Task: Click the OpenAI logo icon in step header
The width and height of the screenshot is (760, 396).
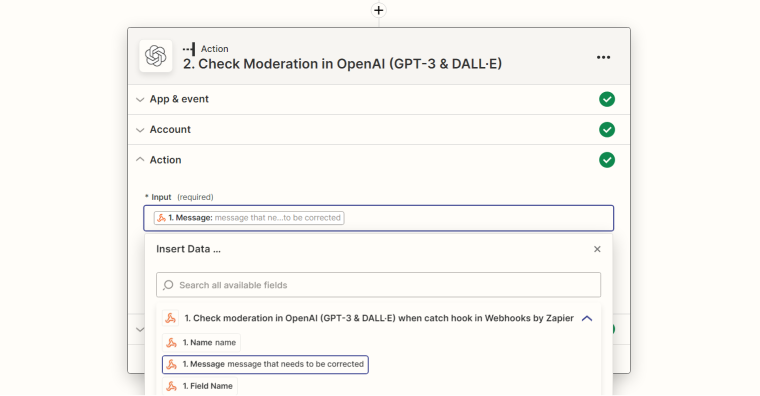Action: point(156,56)
